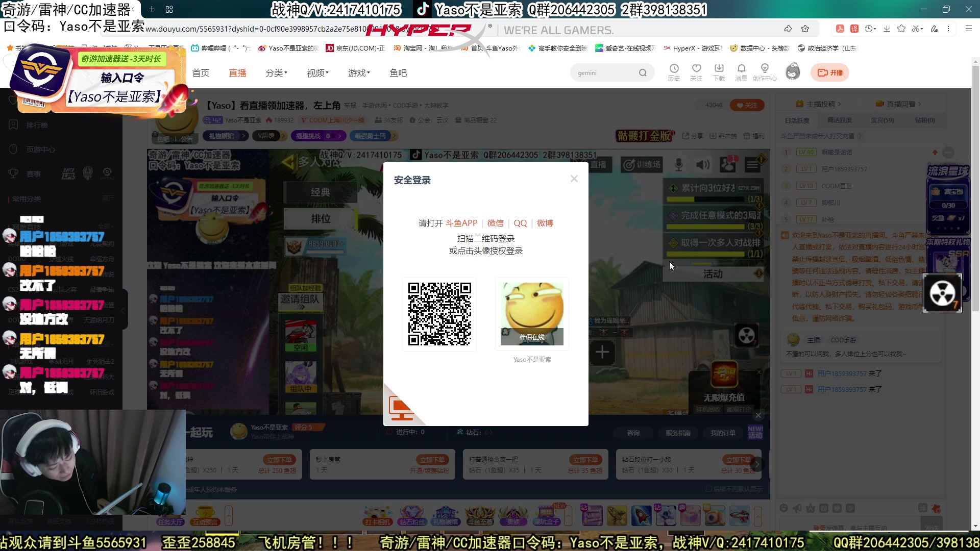Open 斗鱼至尊 icon
Screen dimensions: 980x551
click(x=480, y=515)
